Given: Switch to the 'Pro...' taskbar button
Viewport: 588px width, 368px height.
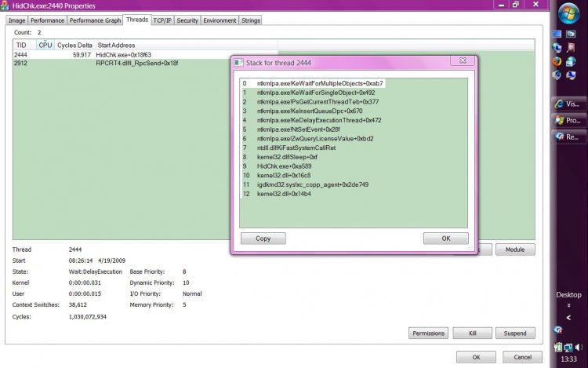Looking at the screenshot, I should coord(568,120).
